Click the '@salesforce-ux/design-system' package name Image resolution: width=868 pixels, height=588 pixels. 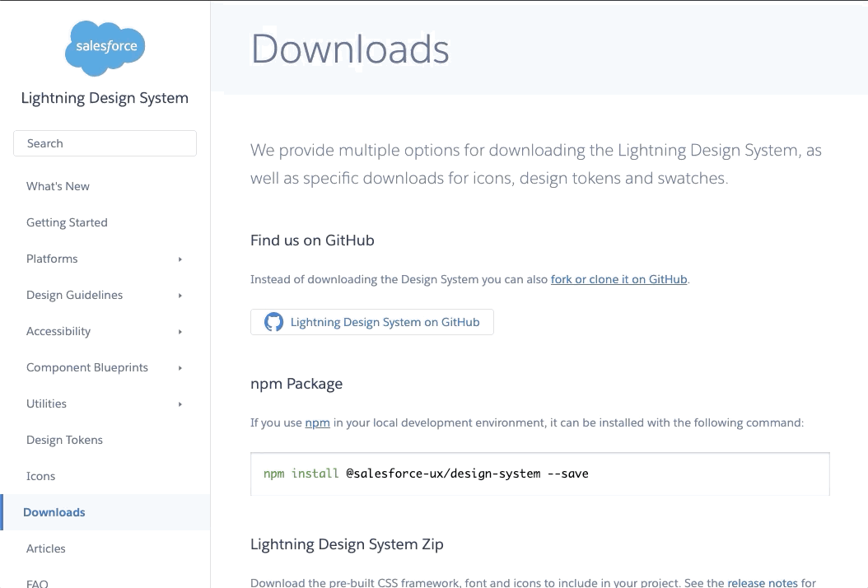[443, 474]
